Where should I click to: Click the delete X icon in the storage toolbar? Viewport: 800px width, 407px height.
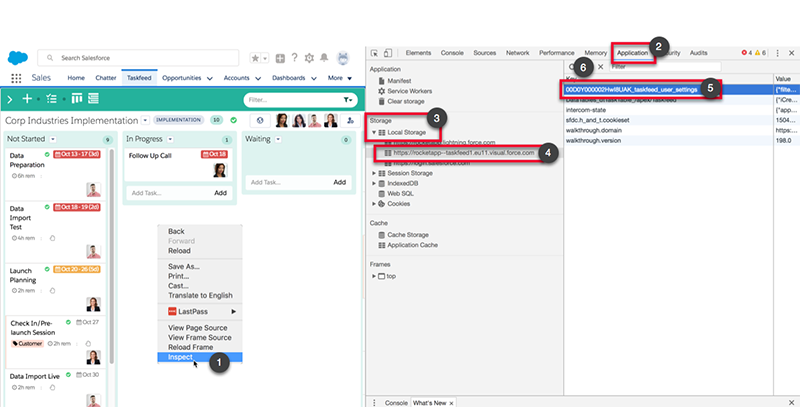coord(601,67)
